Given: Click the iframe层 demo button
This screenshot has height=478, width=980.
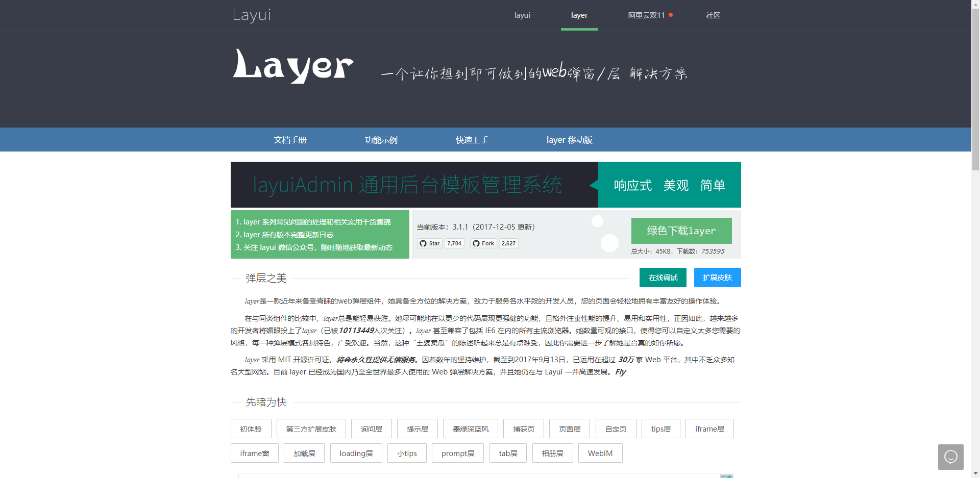Looking at the screenshot, I should click(x=709, y=429).
